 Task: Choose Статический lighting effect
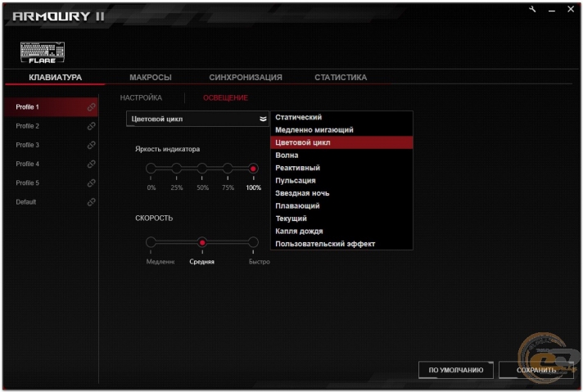pyautogui.click(x=341, y=117)
